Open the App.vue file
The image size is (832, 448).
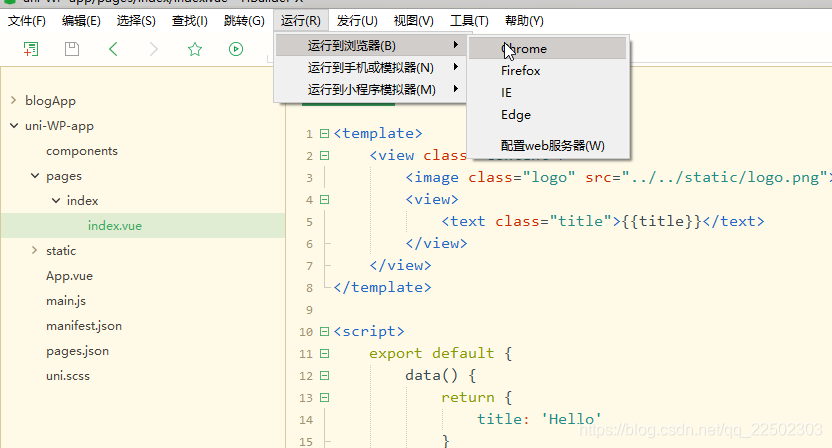[69, 276]
